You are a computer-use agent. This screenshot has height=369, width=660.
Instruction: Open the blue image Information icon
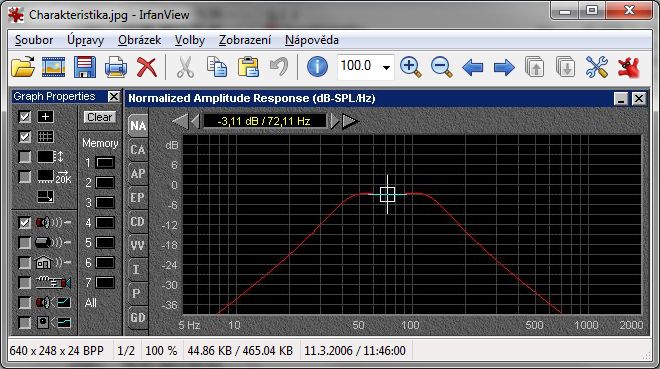(317, 66)
